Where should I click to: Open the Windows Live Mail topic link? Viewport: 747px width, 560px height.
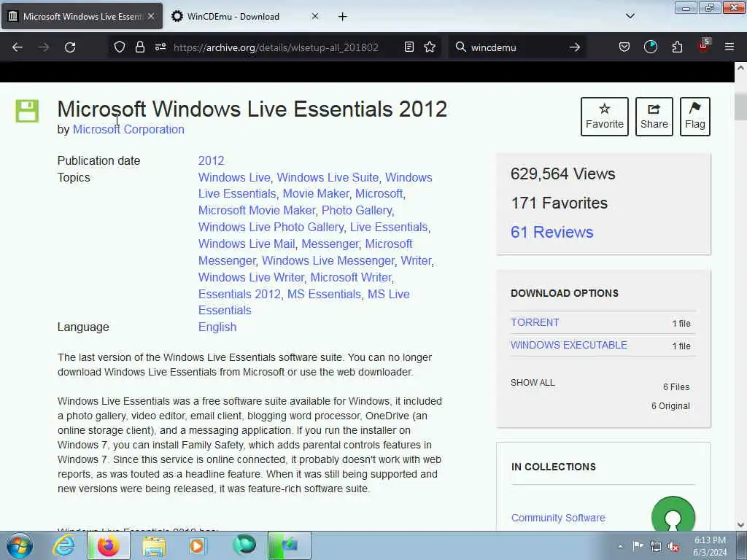(247, 244)
